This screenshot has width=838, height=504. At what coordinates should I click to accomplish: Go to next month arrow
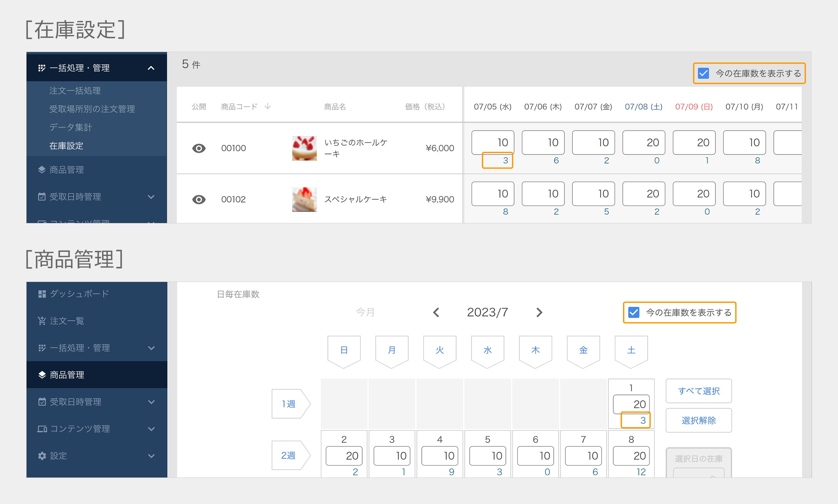[x=539, y=312]
